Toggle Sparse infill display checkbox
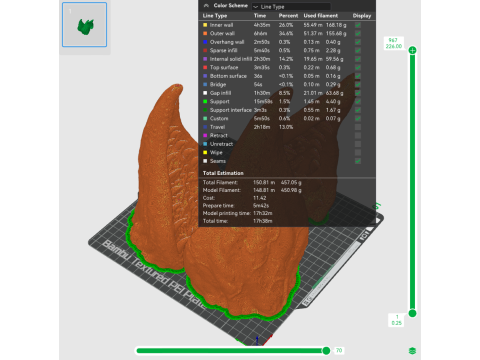480x360 pixels. [x=358, y=50]
